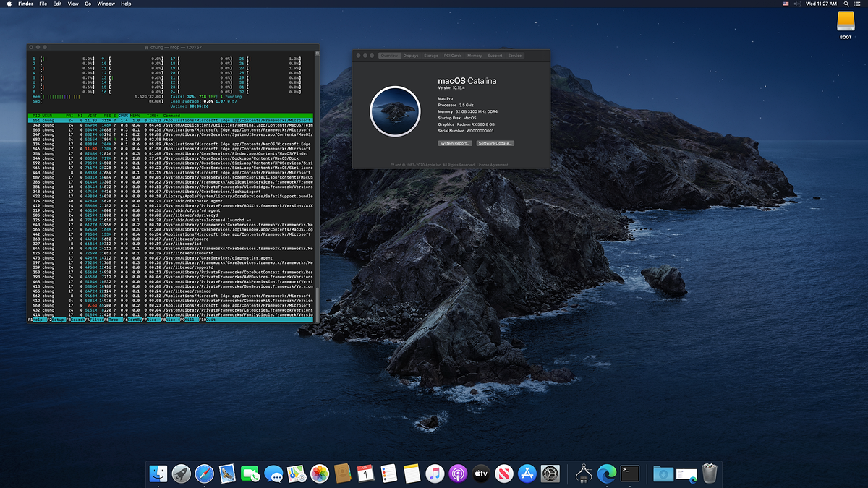Open the File menu

(43, 4)
